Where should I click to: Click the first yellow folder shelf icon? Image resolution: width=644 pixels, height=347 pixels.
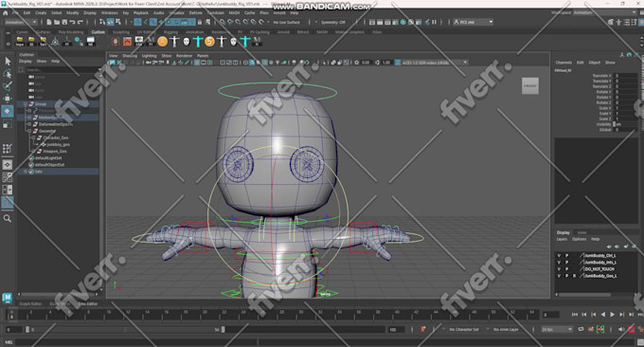point(19,41)
